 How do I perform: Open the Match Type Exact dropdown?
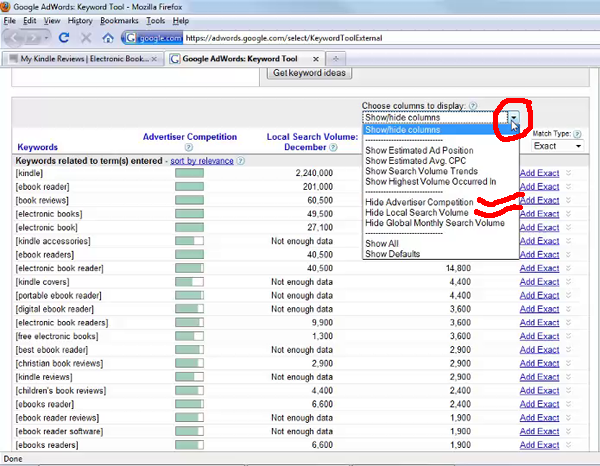(x=557, y=146)
